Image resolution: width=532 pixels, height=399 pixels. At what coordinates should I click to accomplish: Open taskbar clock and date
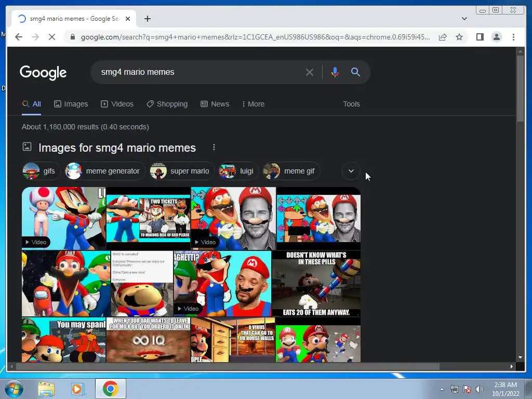(506, 389)
